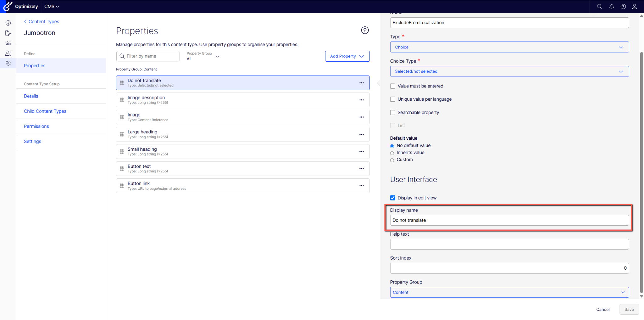Go to Settings in the side menu
Image resolution: width=644 pixels, height=320 pixels.
click(61, 141)
